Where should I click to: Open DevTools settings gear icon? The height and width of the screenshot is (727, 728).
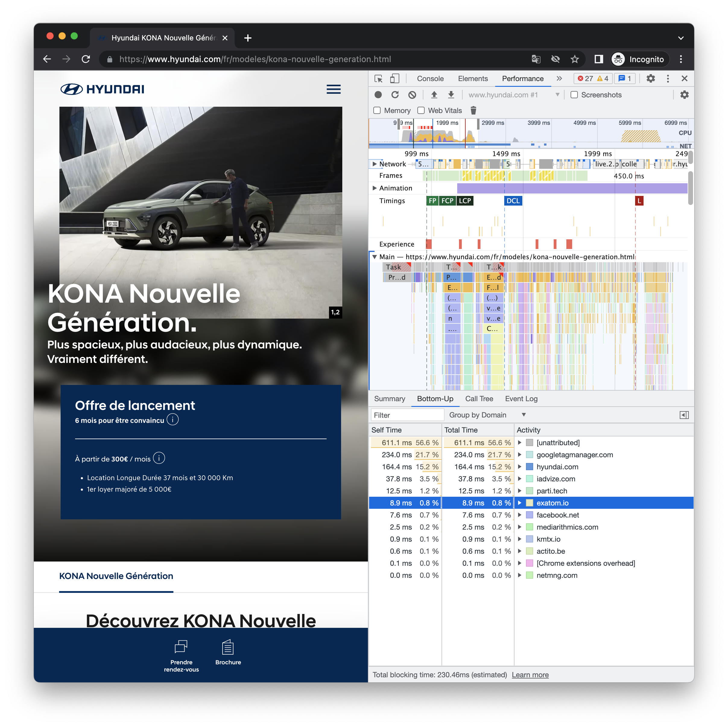click(x=650, y=78)
